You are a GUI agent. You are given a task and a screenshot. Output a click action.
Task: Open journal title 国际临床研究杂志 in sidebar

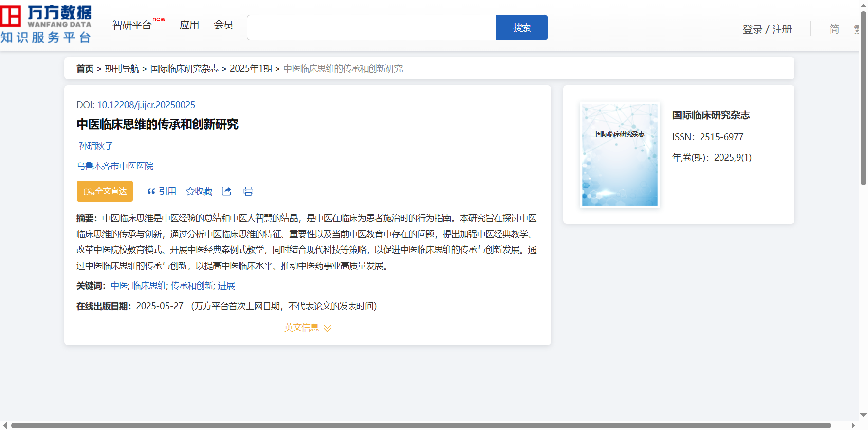coord(711,115)
